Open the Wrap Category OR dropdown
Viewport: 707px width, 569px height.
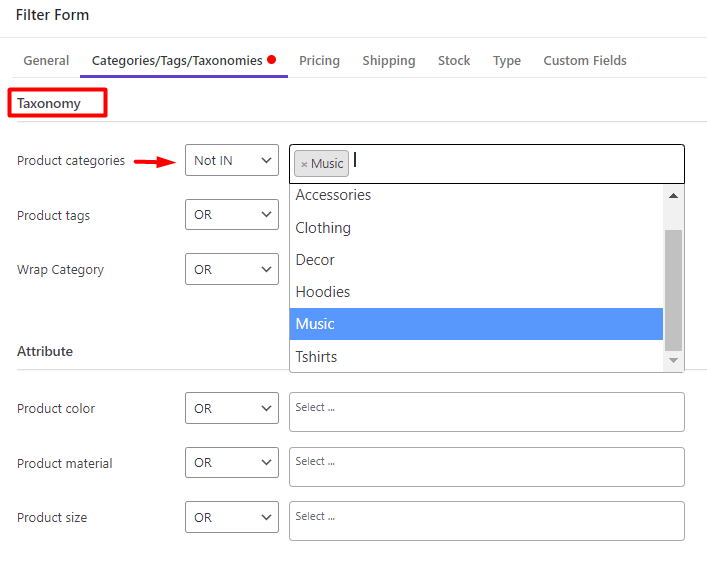tap(232, 269)
